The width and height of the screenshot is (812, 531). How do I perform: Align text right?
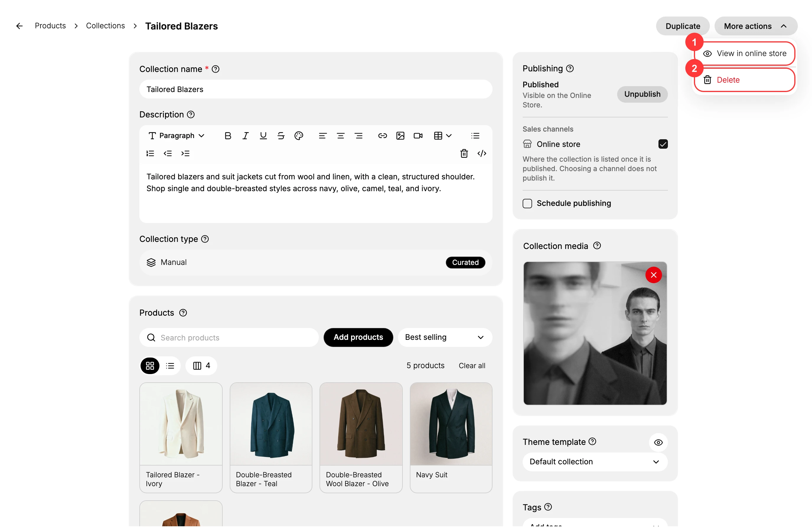(358, 136)
